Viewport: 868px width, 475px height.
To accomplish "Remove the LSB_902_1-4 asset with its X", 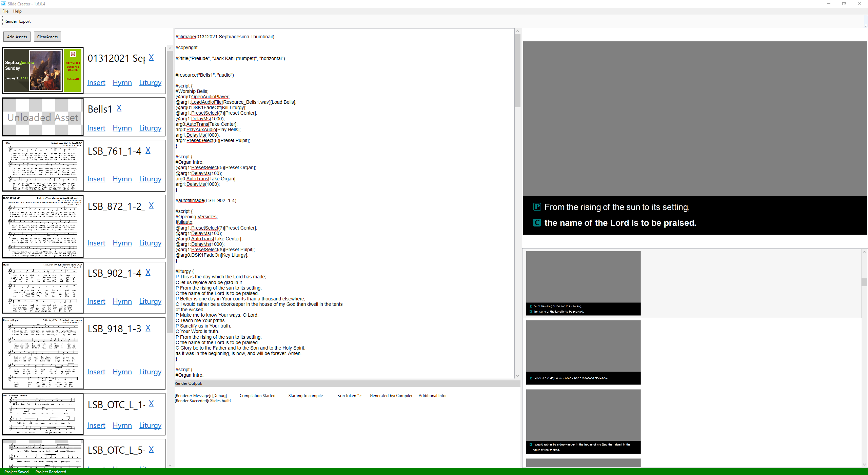I will pyautogui.click(x=148, y=272).
